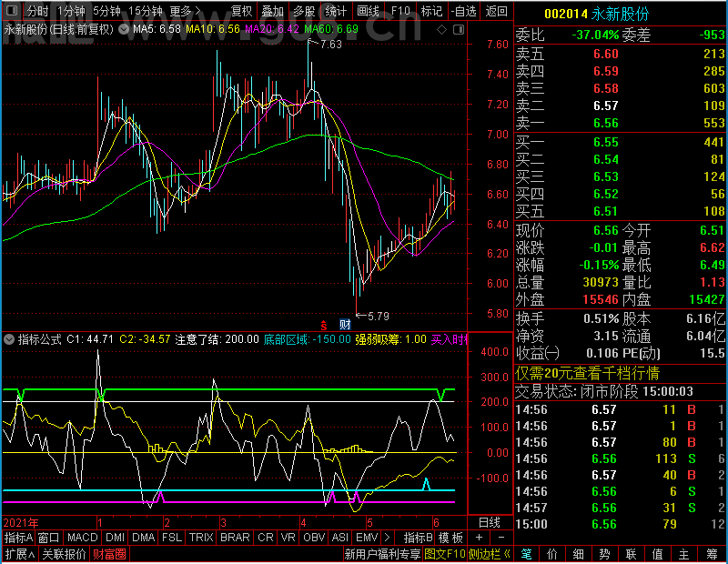Select the 价 price distribution tab
The width and height of the screenshot is (728, 564).
click(x=552, y=554)
